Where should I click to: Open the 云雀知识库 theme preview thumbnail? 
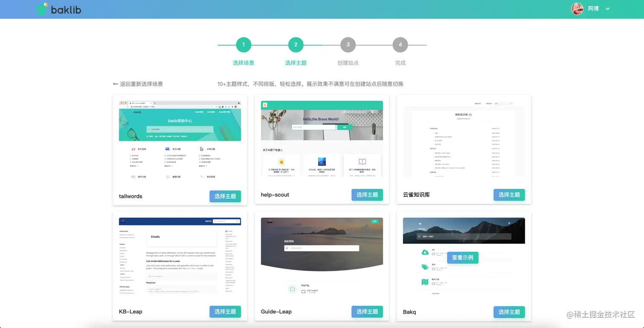pos(464,139)
